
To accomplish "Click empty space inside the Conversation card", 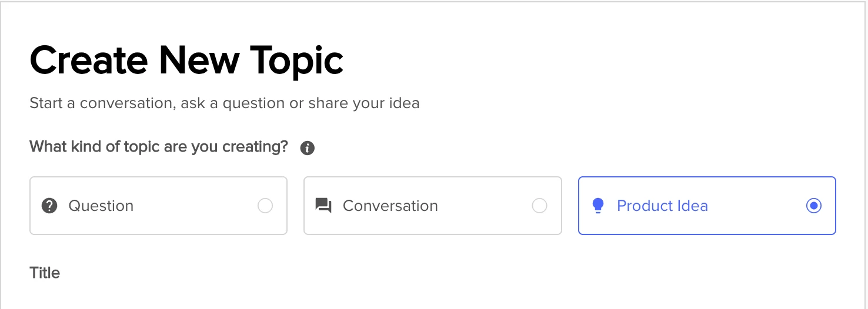I will [482, 206].
